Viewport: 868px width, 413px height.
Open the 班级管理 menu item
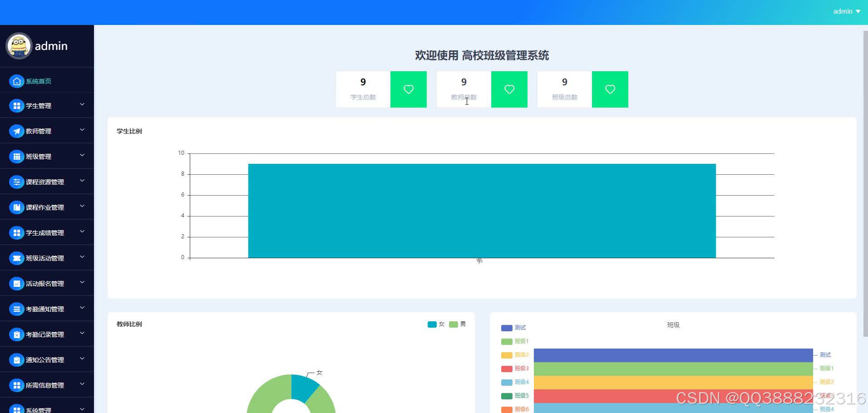click(47, 157)
